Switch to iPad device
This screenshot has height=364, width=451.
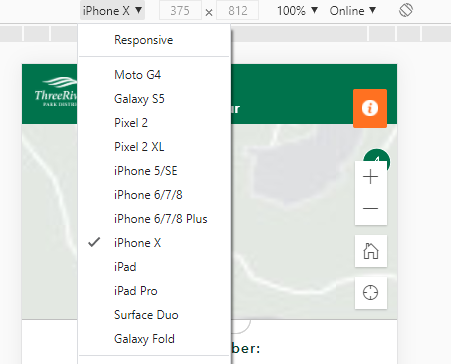(x=154, y=267)
